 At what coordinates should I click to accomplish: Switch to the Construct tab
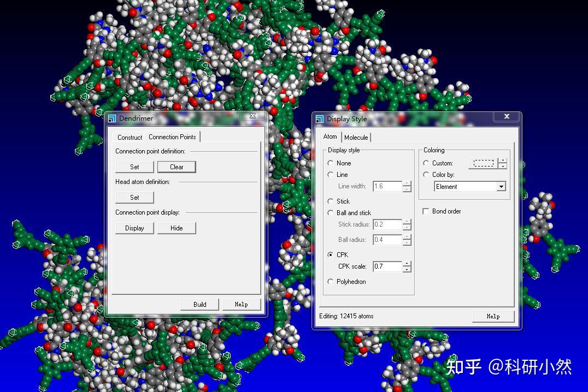coord(129,137)
